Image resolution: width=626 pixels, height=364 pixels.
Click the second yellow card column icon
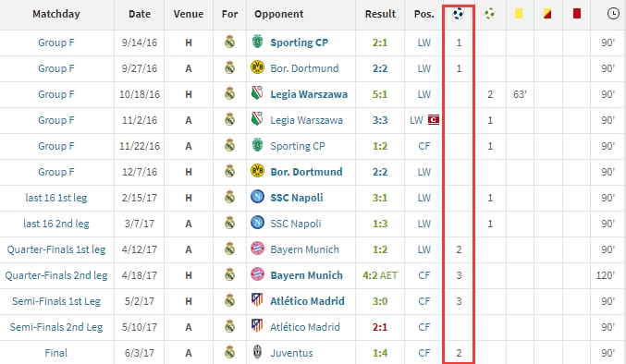(x=547, y=14)
